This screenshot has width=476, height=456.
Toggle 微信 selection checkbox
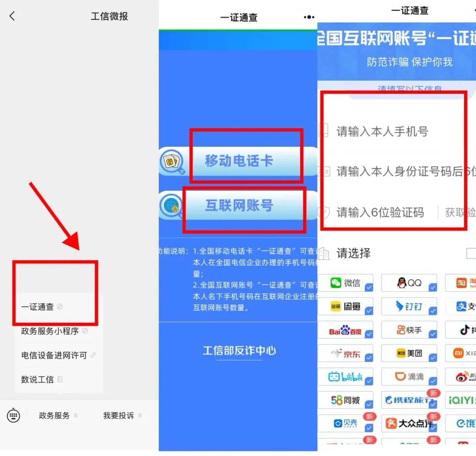[369, 287]
